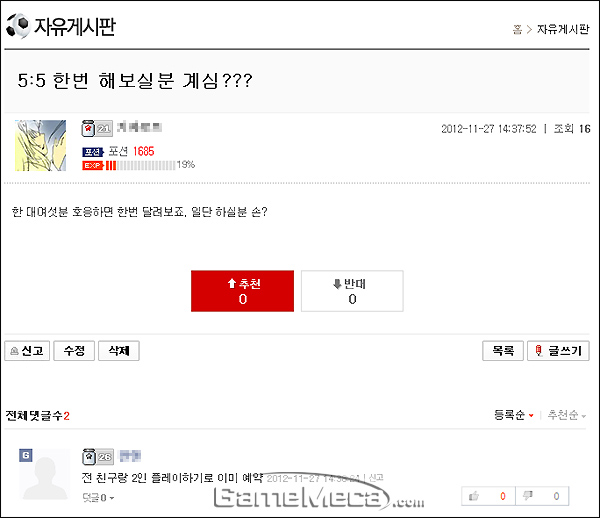This screenshot has width=600, height=518.
Task: Downvote the post with the 반대 button
Action: click(x=352, y=291)
